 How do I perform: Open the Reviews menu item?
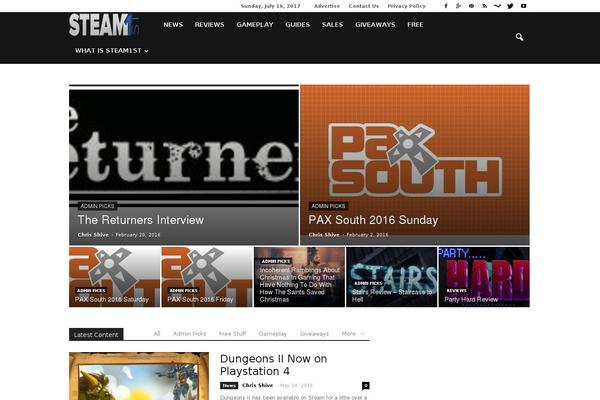[209, 24]
